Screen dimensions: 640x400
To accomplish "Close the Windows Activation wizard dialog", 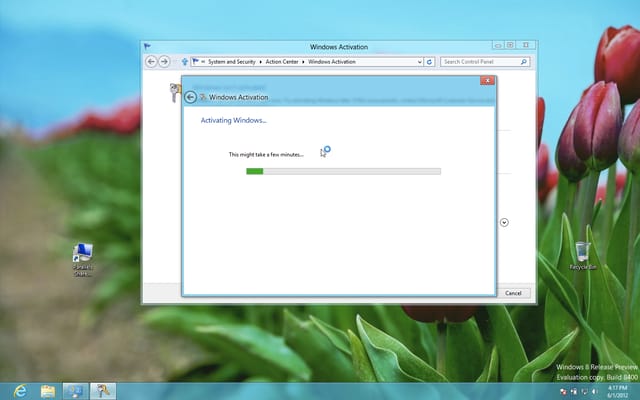I will (487, 80).
